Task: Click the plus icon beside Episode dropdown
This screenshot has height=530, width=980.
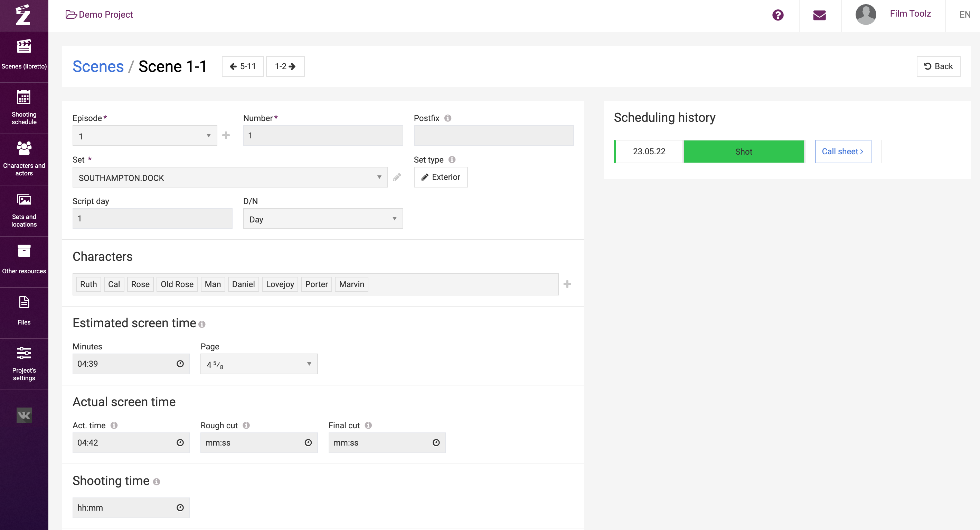Action: point(226,136)
